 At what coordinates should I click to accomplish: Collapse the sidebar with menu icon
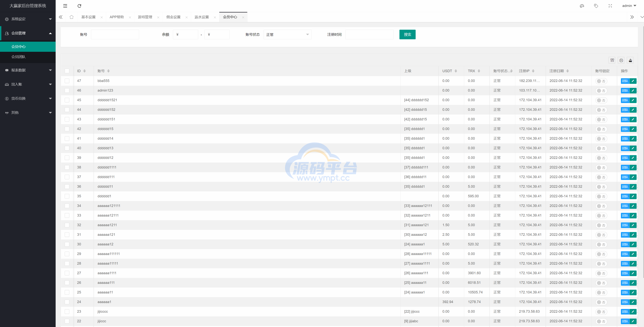(x=65, y=6)
